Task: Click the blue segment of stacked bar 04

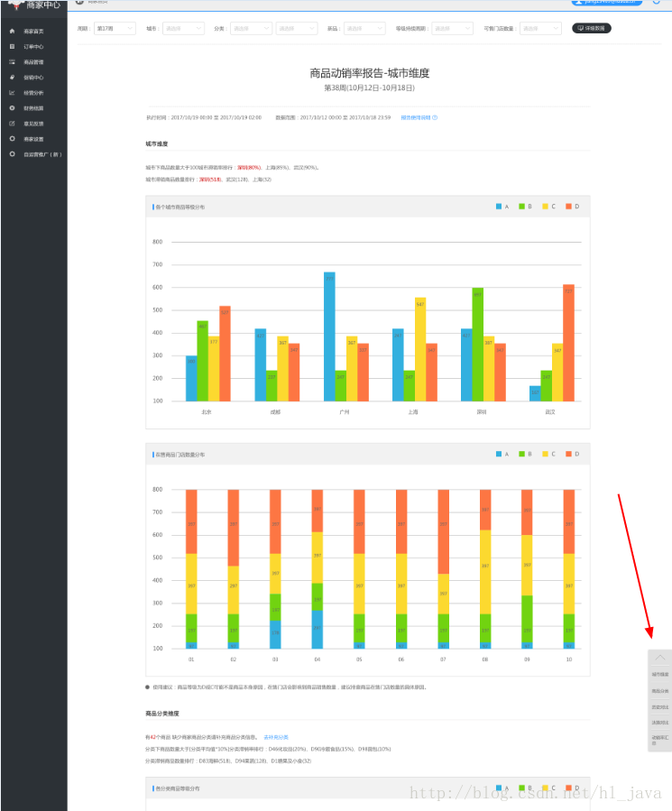Action: click(x=318, y=630)
